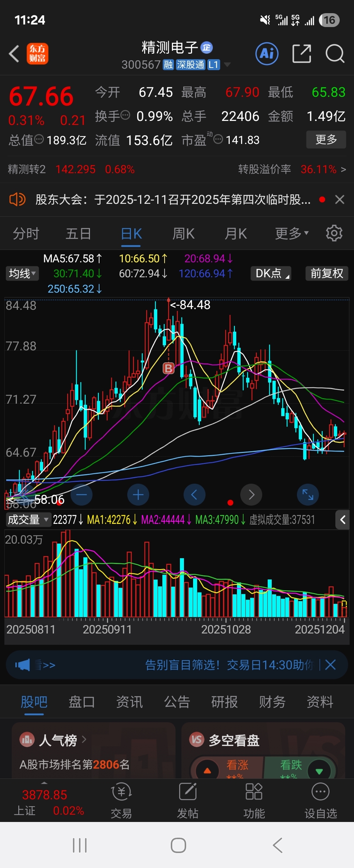Open 多空看盘 card
Screen dimensions: 354x868
263,750
